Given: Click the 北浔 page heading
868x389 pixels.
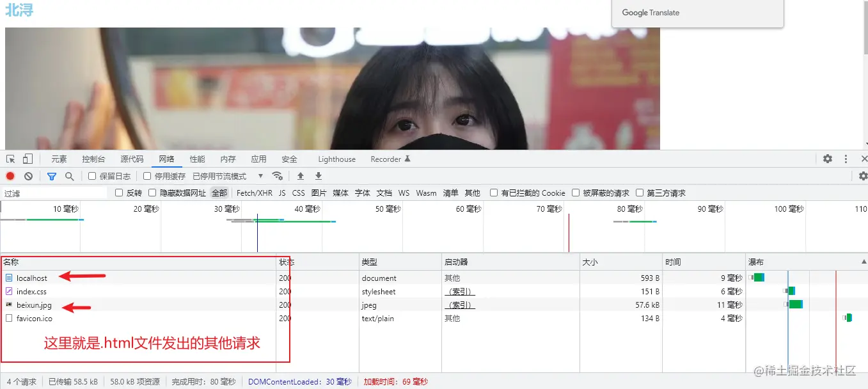Looking at the screenshot, I should click(x=19, y=10).
